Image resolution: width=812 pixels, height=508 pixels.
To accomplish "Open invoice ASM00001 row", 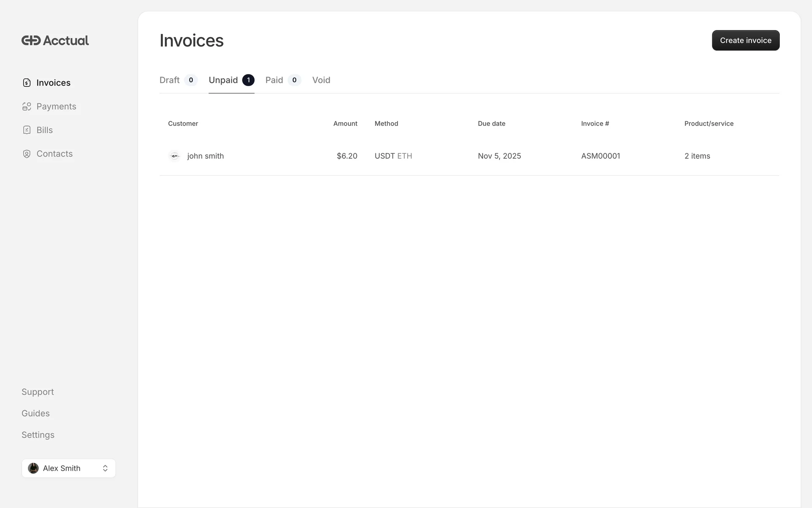I will [x=600, y=156].
